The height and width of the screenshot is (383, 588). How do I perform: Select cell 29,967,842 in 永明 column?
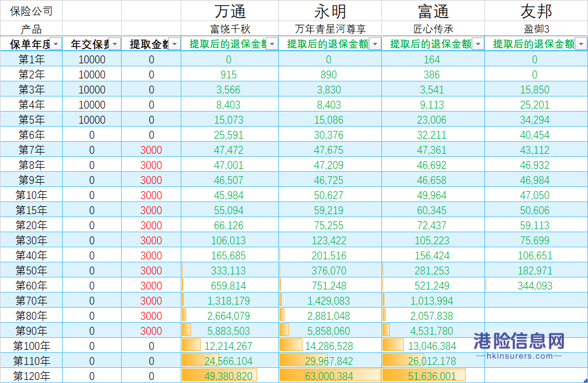330,361
